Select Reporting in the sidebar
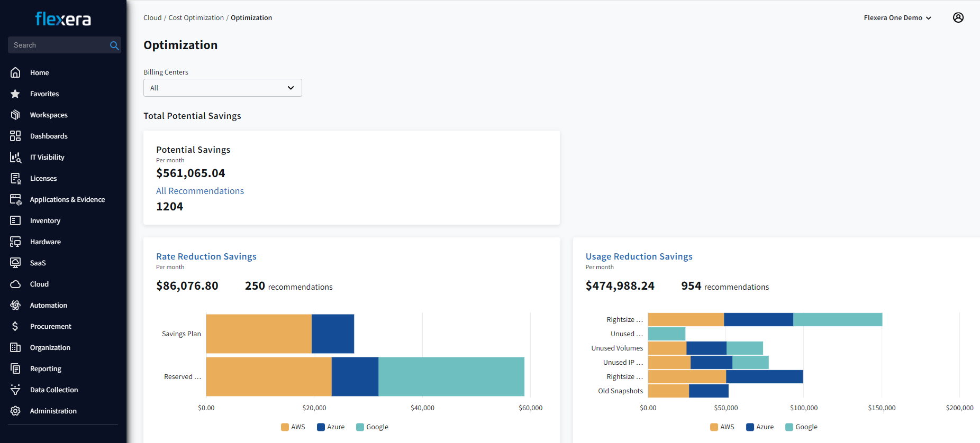This screenshot has width=980, height=443. [x=46, y=368]
